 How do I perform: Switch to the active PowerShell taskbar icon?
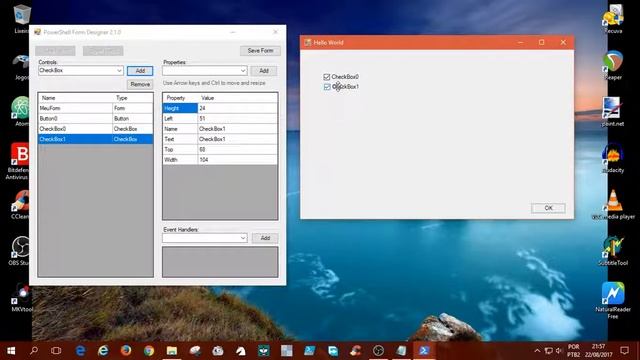point(424,351)
